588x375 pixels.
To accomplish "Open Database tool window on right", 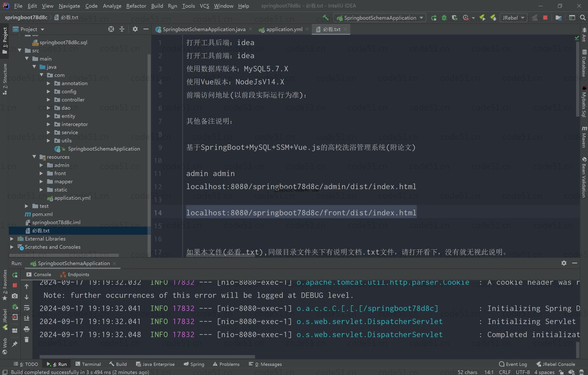I will click(x=584, y=63).
